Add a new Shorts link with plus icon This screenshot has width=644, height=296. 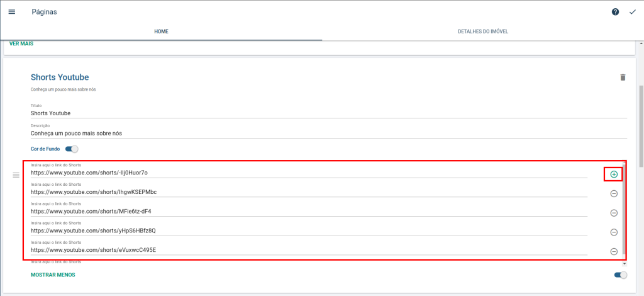click(x=614, y=174)
